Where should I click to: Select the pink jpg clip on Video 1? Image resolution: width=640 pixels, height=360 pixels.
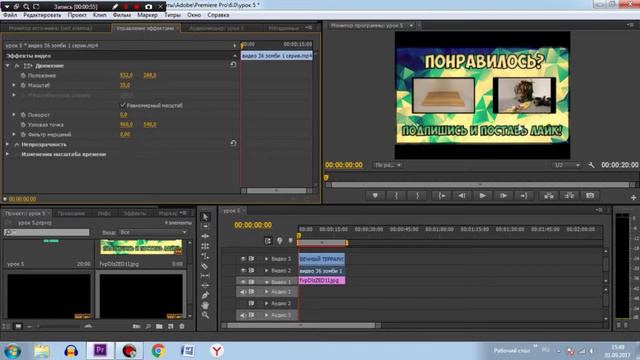click(322, 280)
